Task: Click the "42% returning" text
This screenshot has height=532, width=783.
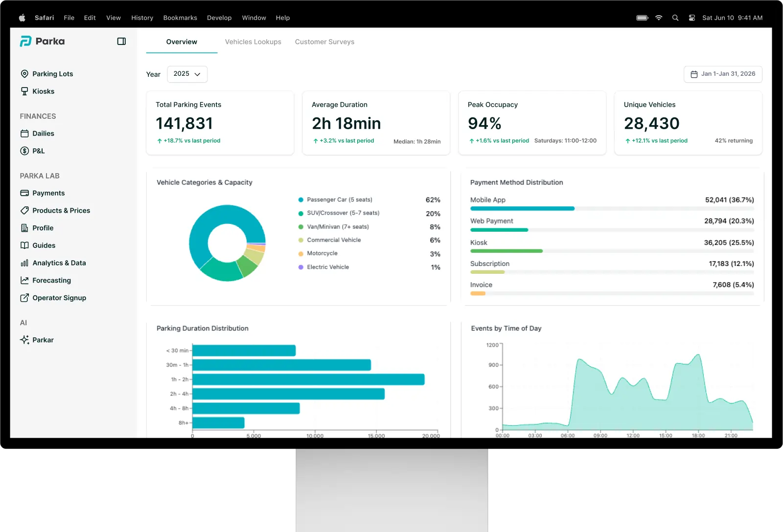Action: pos(734,141)
